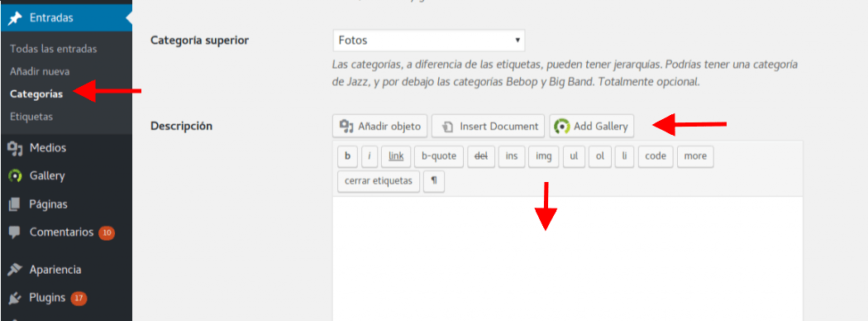
Task: Click the Descripción field label
Action: (182, 126)
